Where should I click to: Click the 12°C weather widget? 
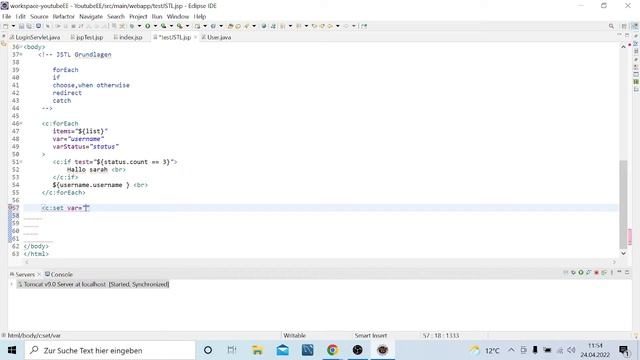pos(484,350)
